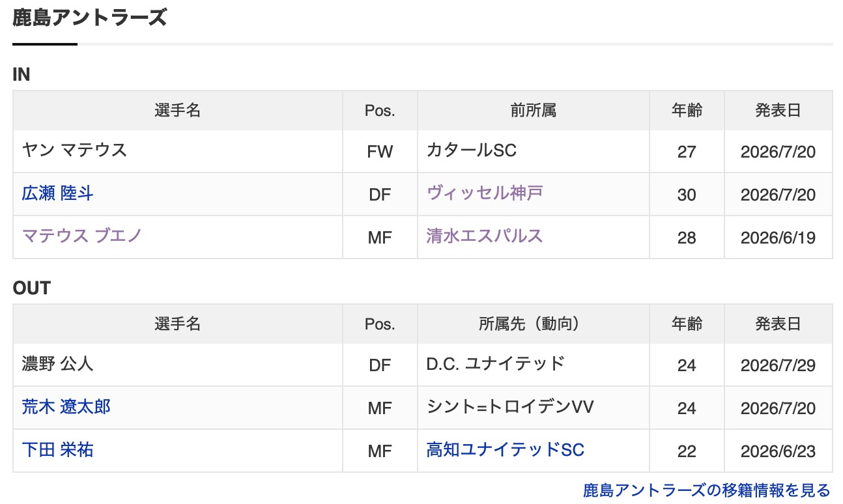Visit the 清水エスパルス team link

tap(485, 235)
